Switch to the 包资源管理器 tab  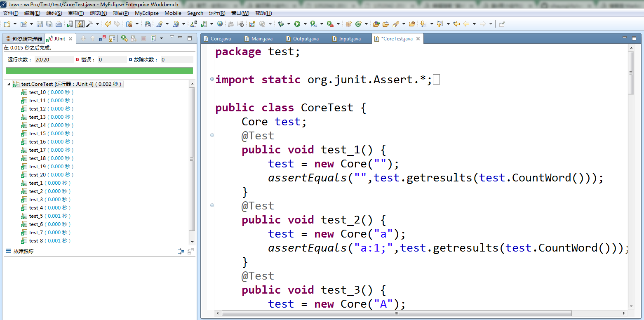pyautogui.click(x=24, y=39)
